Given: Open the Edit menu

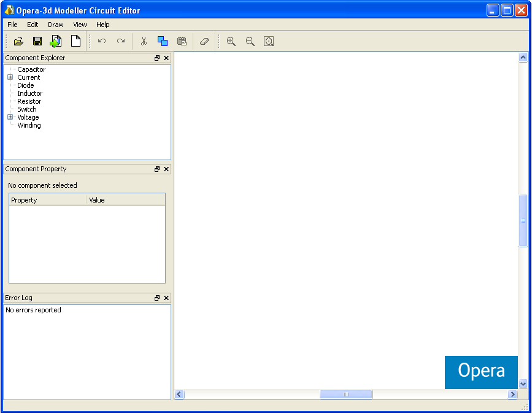Looking at the screenshot, I should pos(33,25).
